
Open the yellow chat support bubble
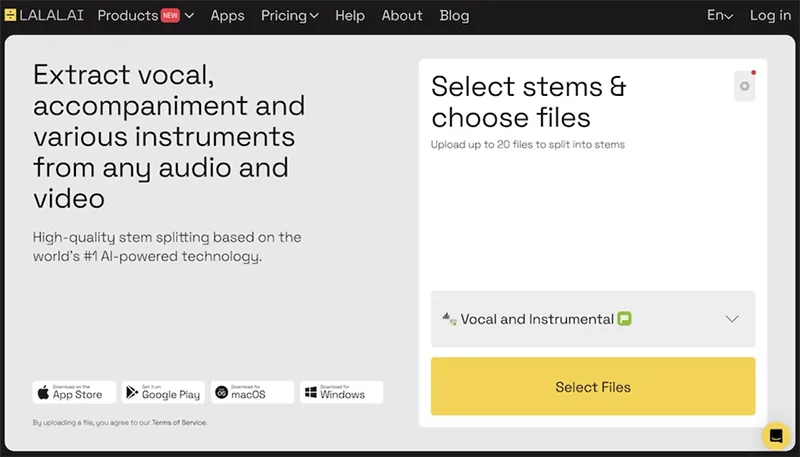tap(775, 436)
